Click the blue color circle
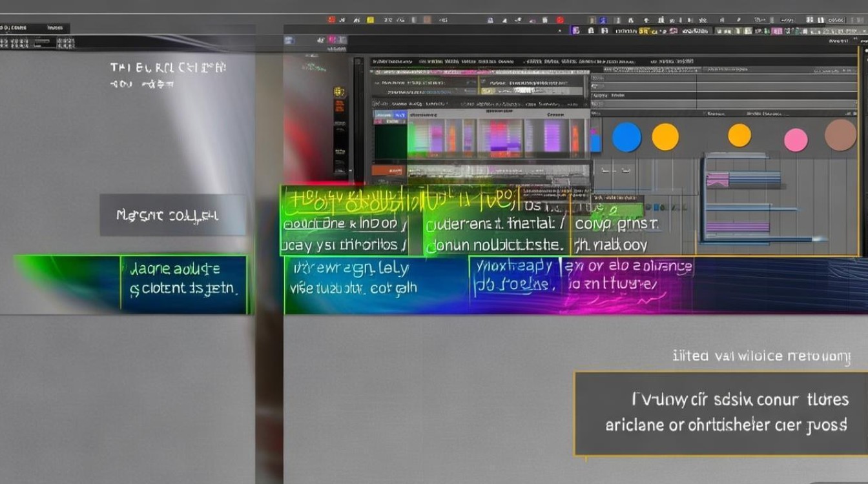868x484 pixels. click(626, 137)
